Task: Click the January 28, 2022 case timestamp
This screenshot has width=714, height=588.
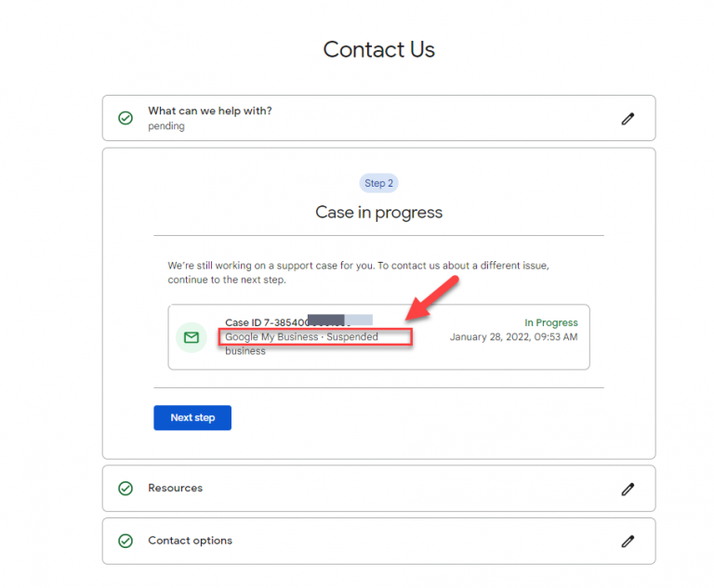Action: (x=513, y=337)
